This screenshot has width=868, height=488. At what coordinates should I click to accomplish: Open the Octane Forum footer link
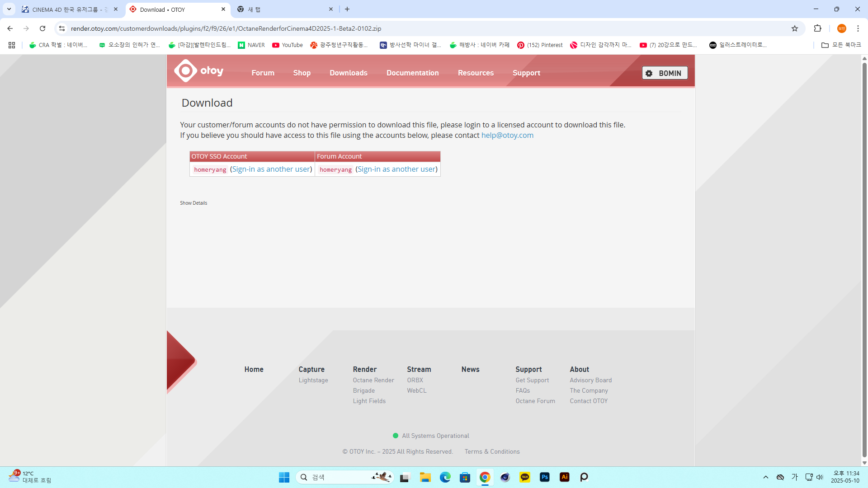tap(535, 401)
